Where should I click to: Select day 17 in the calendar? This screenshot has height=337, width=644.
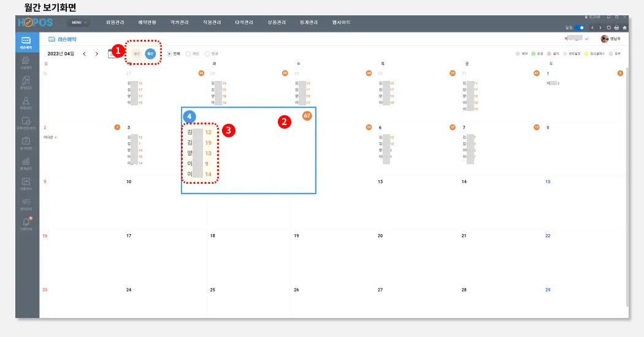(129, 236)
